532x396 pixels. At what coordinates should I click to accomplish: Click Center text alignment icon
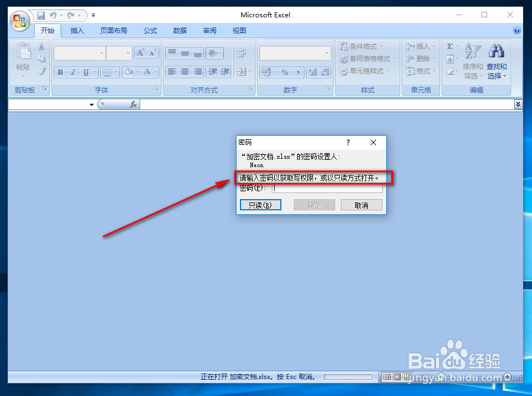pyautogui.click(x=185, y=72)
